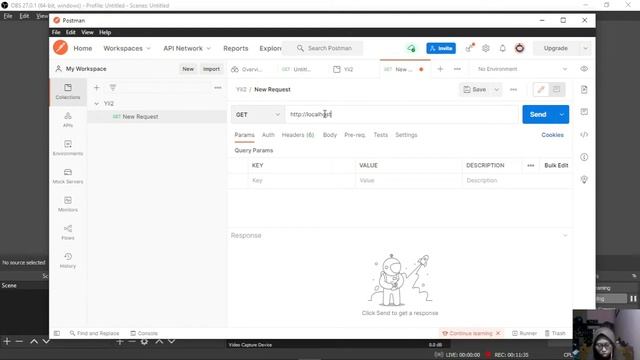640x360 pixels.
Task: Switch to the Body tab
Action: tap(330, 135)
